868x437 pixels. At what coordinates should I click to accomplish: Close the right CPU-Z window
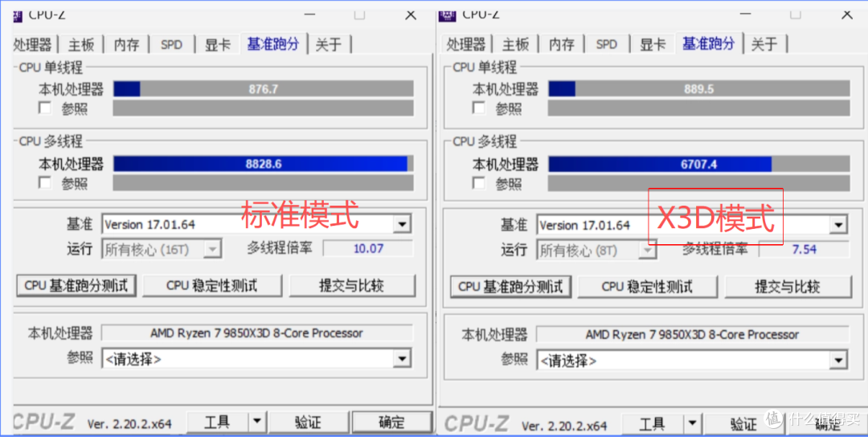(847, 14)
